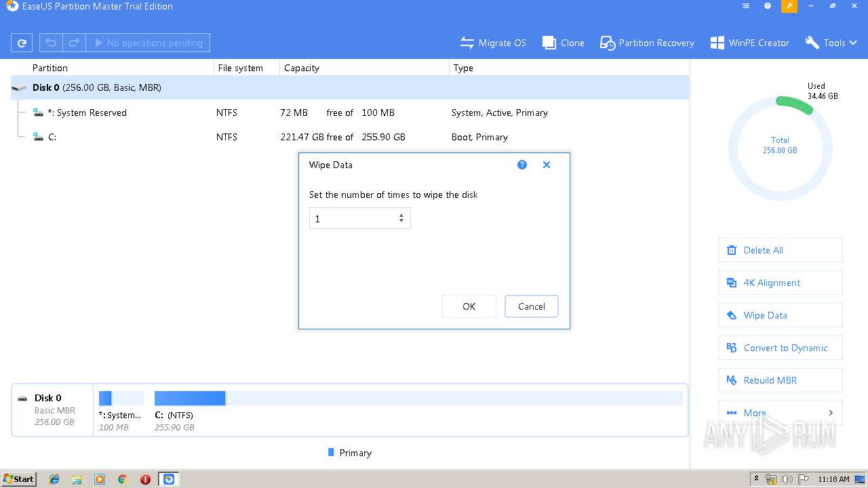Click the taskbar clock 11:18 AM
The height and width of the screenshot is (488, 868).
[833, 479]
